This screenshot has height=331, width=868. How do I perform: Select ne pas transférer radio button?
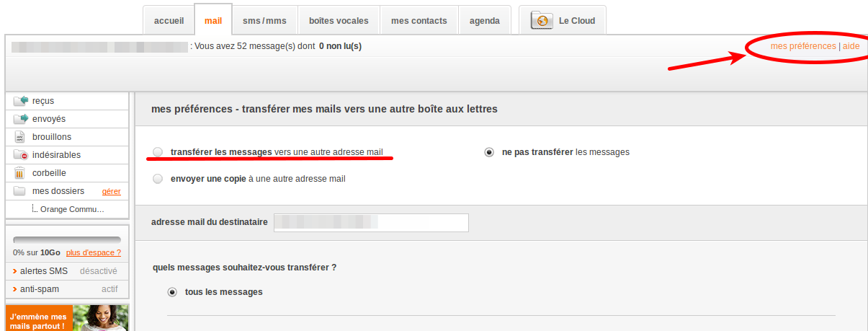coord(489,152)
